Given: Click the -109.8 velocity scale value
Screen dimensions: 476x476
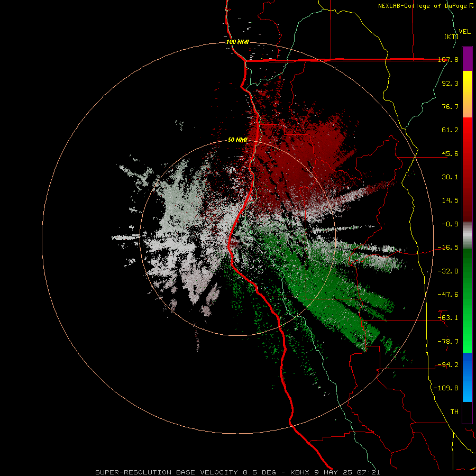Looking at the screenshot, I should (446, 388).
